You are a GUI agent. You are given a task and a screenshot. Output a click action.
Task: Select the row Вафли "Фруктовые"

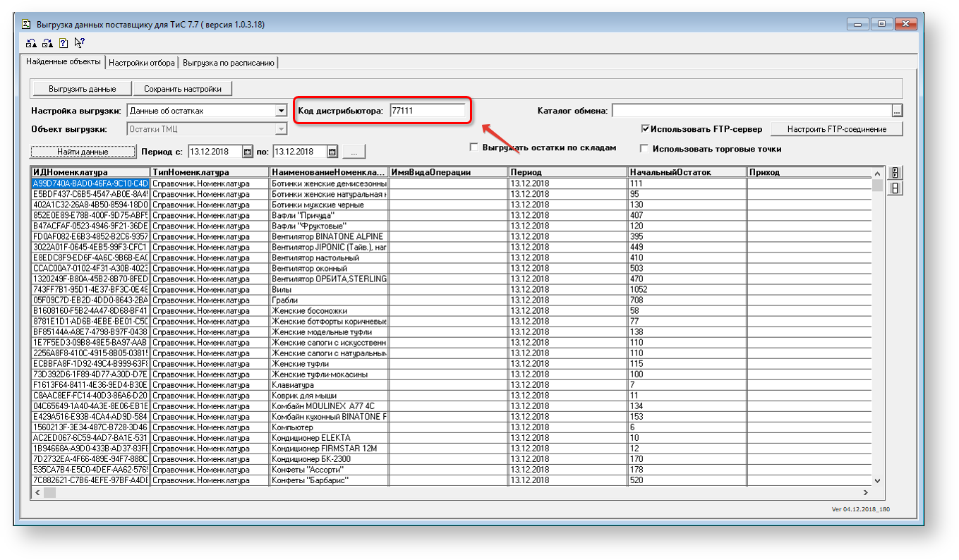click(452, 226)
